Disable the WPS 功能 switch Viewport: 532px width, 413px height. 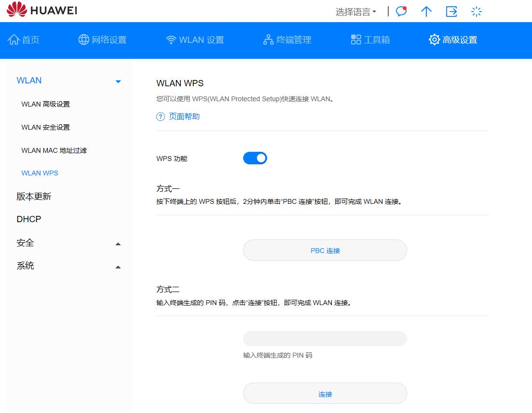tap(255, 158)
